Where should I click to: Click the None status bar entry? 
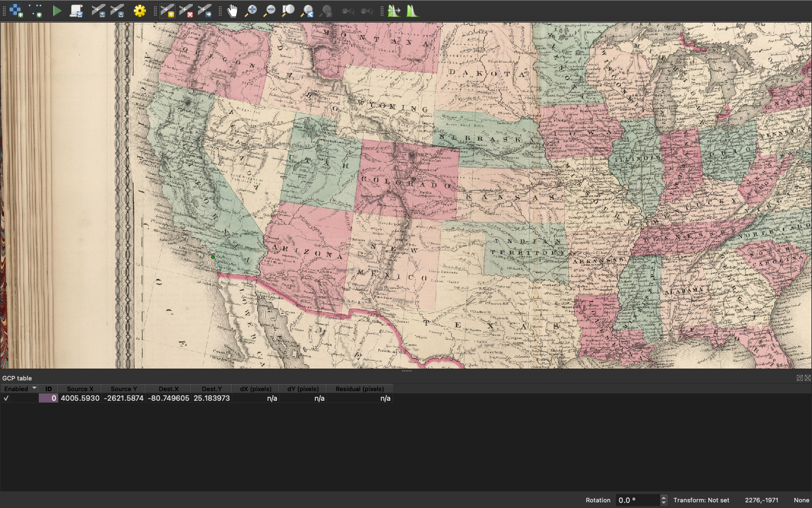(801, 500)
